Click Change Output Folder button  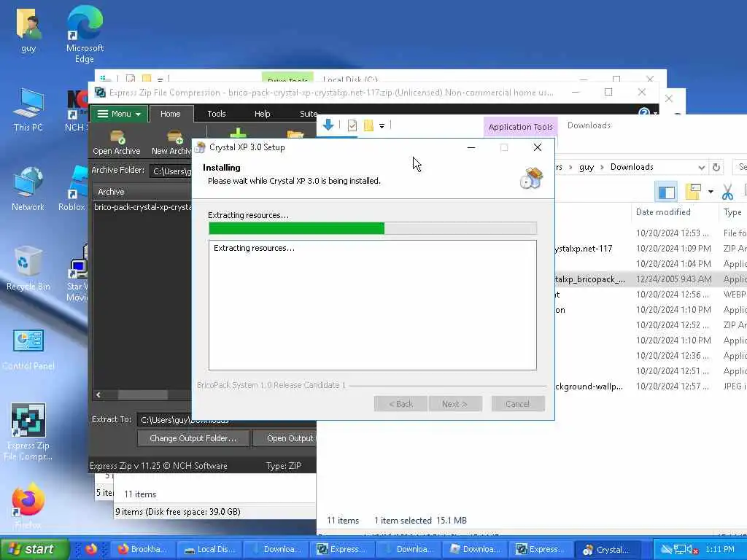(193, 438)
